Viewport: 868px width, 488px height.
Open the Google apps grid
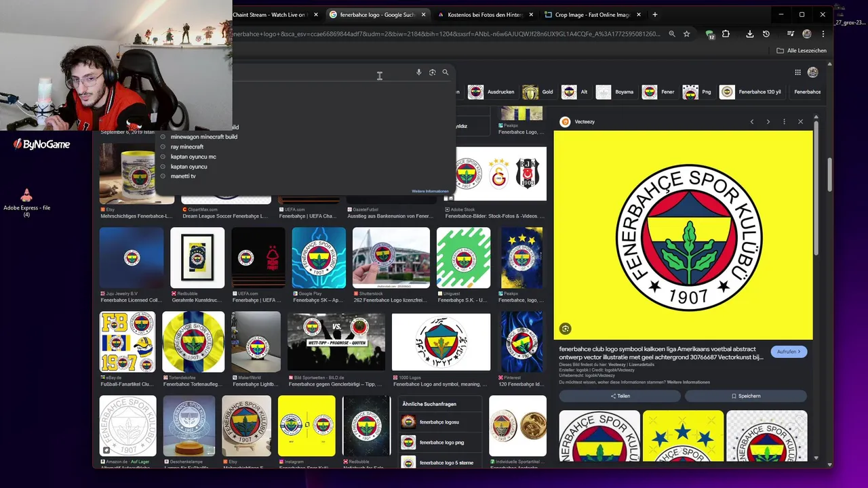(798, 73)
